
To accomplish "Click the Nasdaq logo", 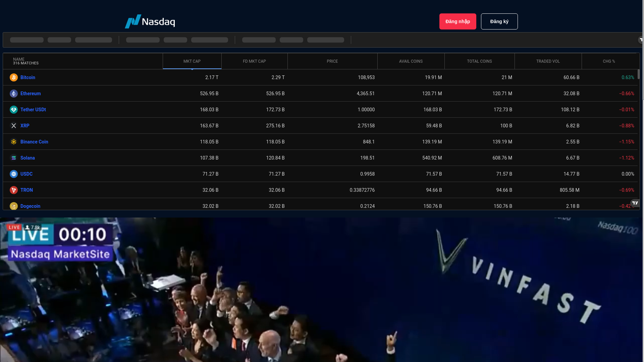I will tap(150, 21).
